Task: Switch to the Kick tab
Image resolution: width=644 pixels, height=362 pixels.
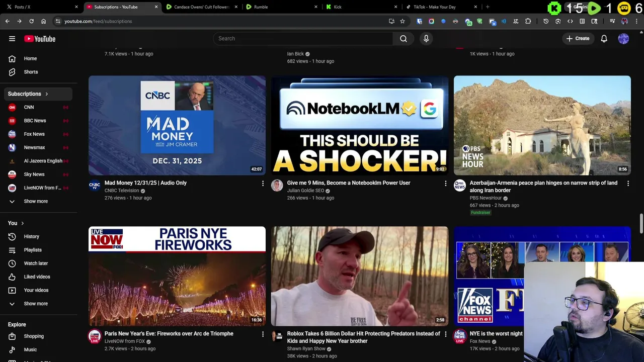Action: [361, 7]
